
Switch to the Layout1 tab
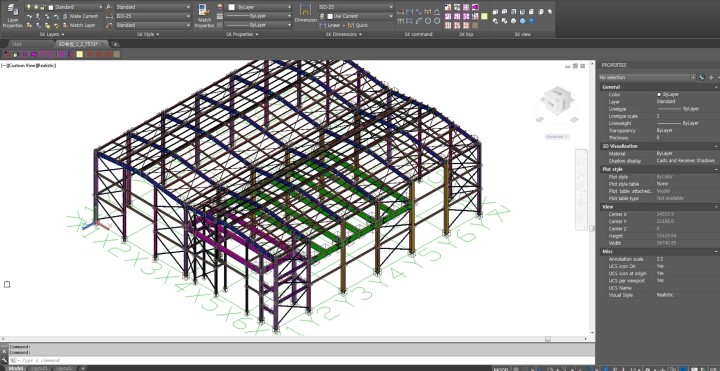point(39,368)
